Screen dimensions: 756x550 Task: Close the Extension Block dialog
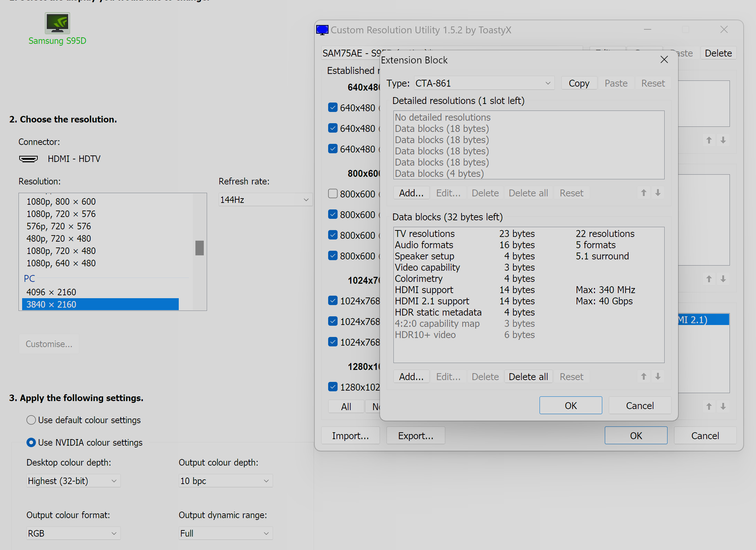tap(664, 59)
